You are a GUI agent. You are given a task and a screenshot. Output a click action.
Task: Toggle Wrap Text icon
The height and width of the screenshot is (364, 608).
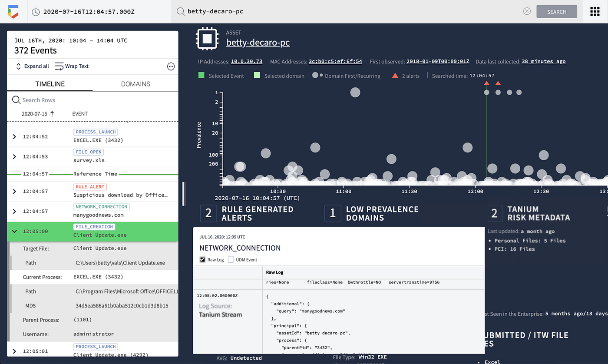coord(59,66)
